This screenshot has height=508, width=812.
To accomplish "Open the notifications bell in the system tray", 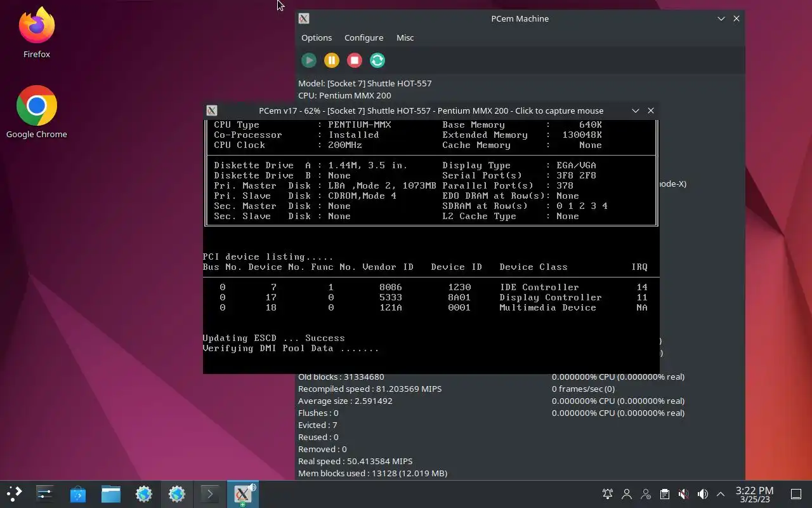I will click(x=608, y=494).
